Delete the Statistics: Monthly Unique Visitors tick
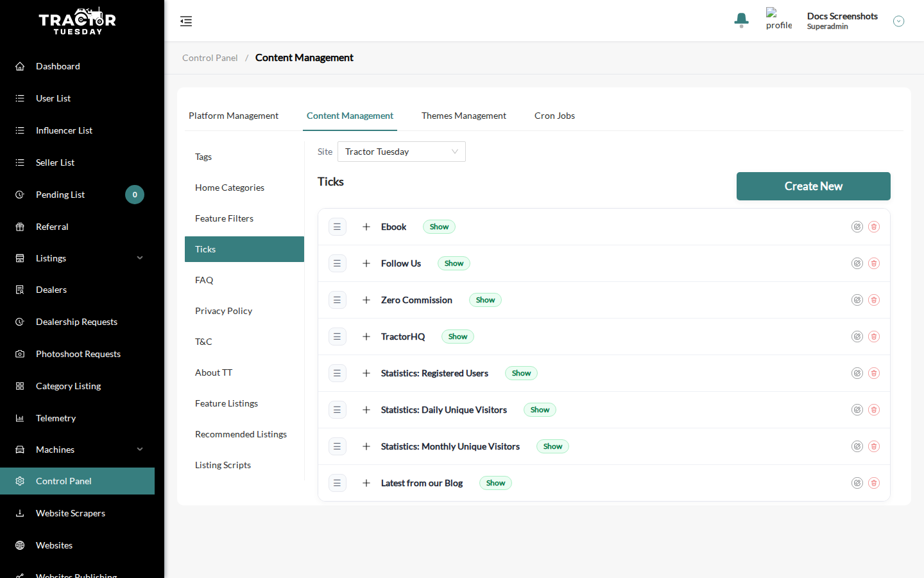 coord(874,446)
